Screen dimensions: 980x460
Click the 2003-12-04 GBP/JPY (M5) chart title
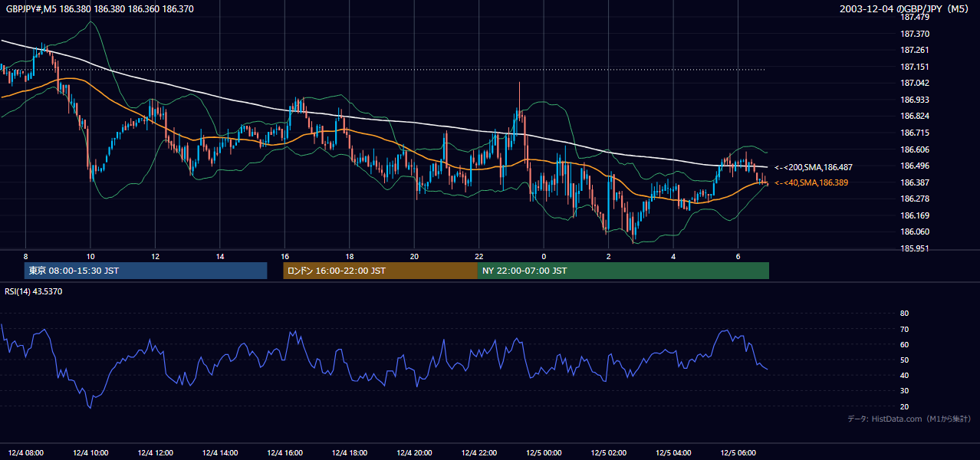coord(905,8)
